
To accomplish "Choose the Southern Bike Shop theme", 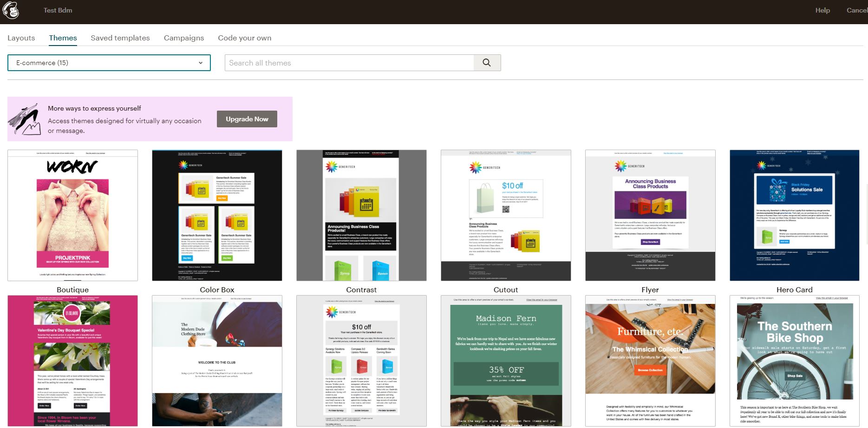I will [x=795, y=361].
